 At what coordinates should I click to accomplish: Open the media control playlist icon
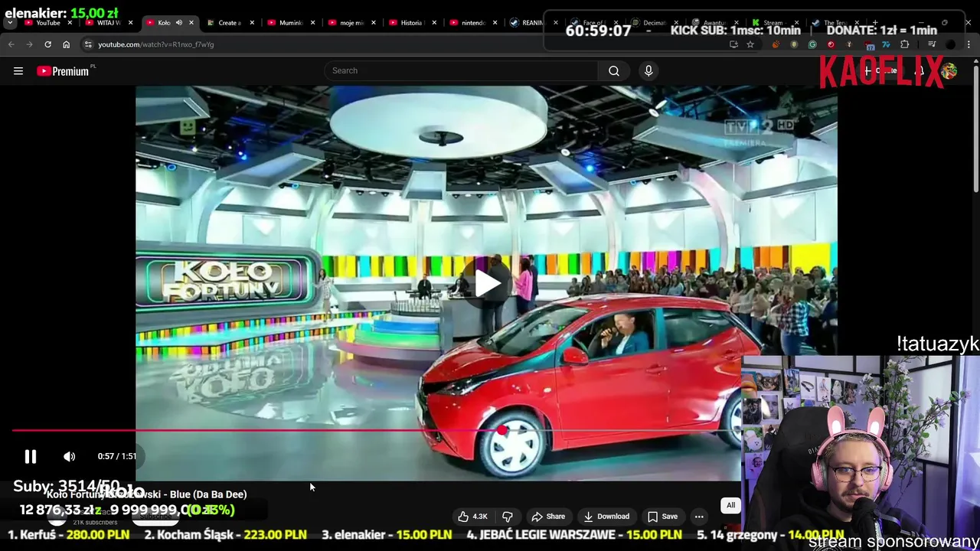pyautogui.click(x=932, y=44)
